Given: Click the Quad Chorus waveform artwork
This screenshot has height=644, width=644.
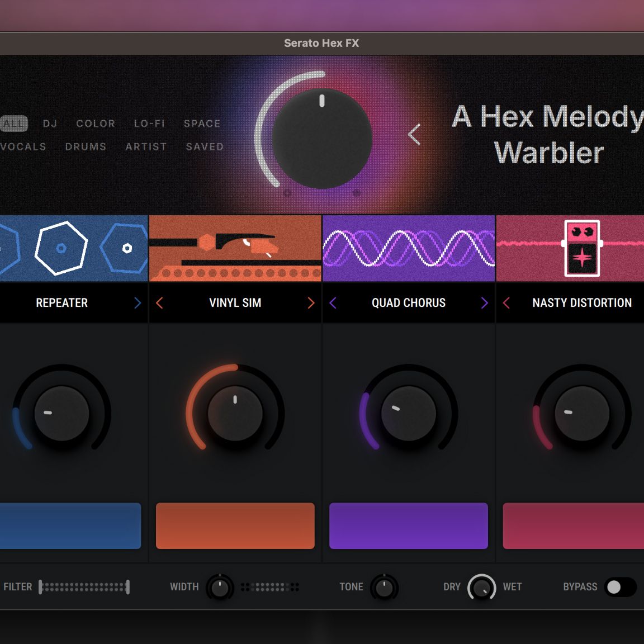Looking at the screenshot, I should 409,248.
